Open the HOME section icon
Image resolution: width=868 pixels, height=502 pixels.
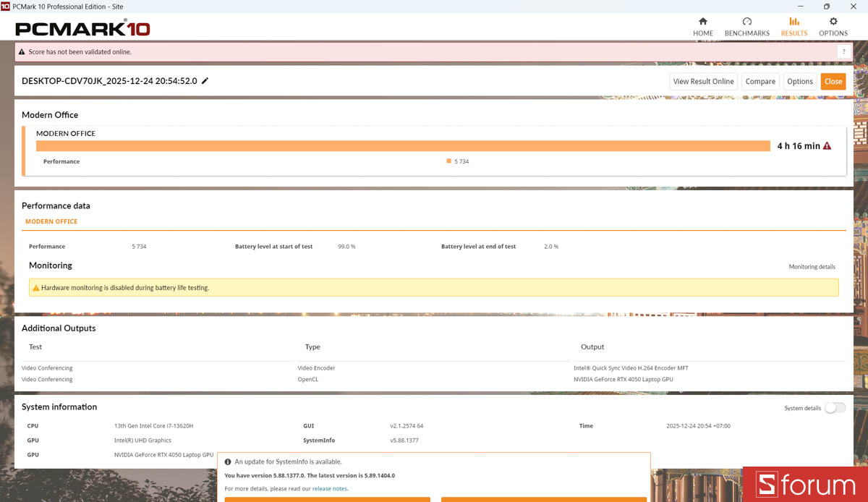pos(702,21)
